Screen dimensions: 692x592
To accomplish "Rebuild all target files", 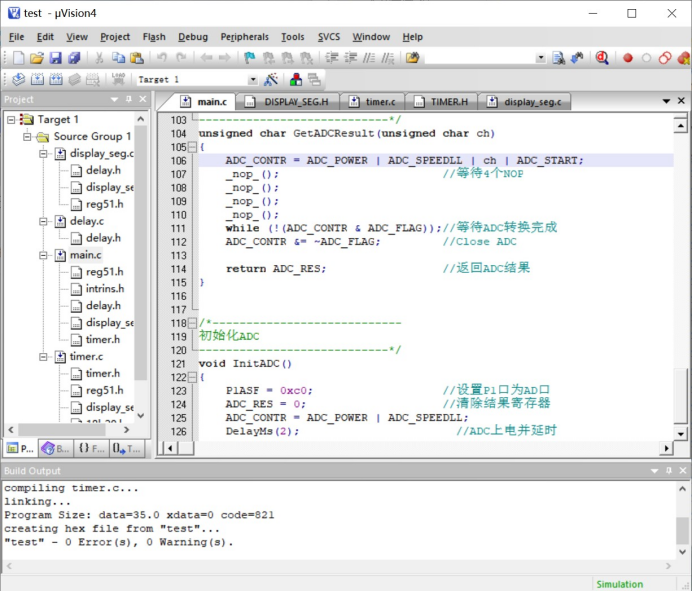I will 56,79.
